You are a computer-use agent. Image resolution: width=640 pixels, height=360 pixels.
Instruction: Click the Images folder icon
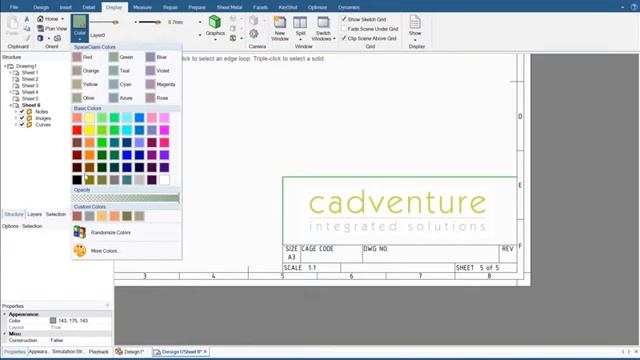[x=29, y=118]
